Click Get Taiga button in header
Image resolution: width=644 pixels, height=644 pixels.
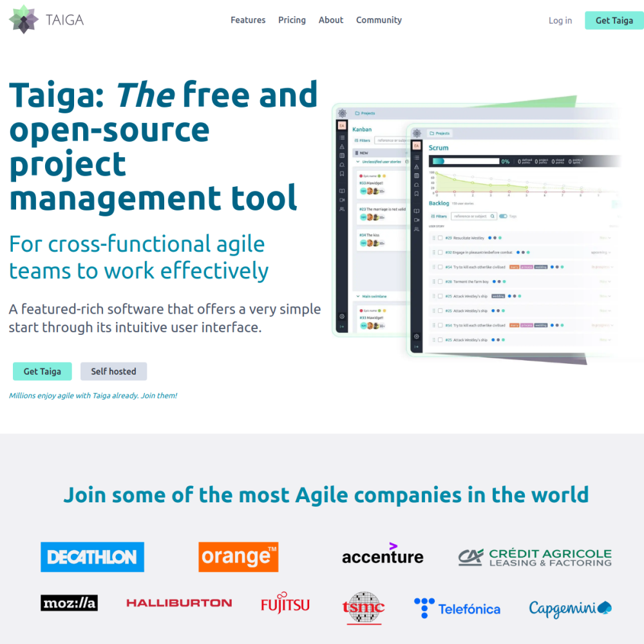(x=614, y=21)
